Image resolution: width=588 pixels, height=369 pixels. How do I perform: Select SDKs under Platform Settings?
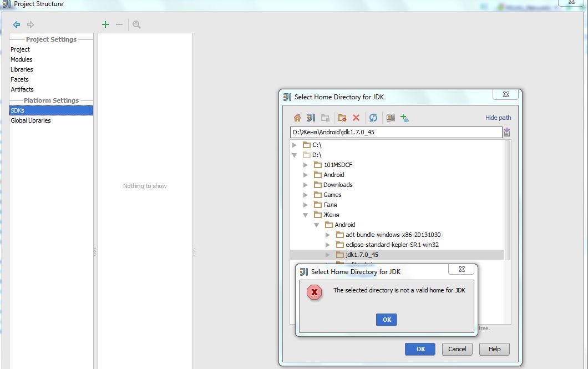[x=51, y=110]
